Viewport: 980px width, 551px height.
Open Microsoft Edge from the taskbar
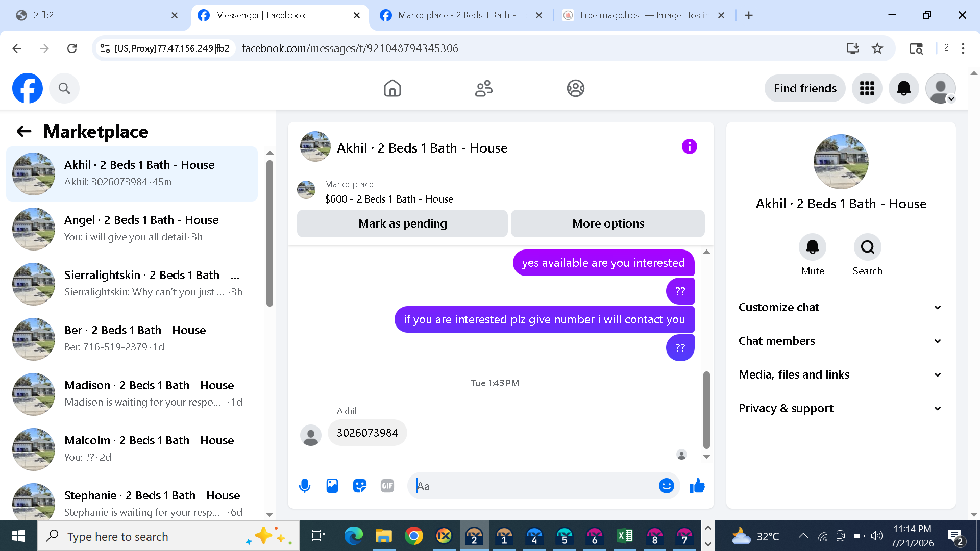(353, 536)
